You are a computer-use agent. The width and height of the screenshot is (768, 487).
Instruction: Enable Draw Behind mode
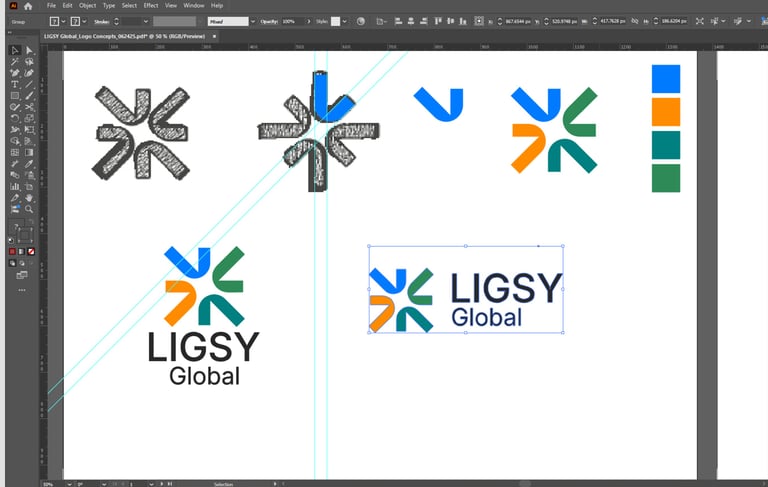tap(22, 263)
